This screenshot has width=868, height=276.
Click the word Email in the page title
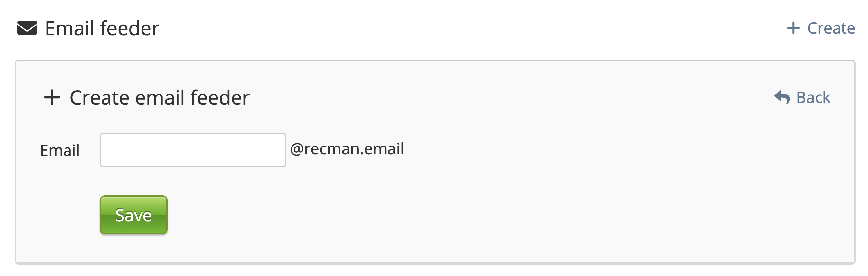tap(69, 28)
